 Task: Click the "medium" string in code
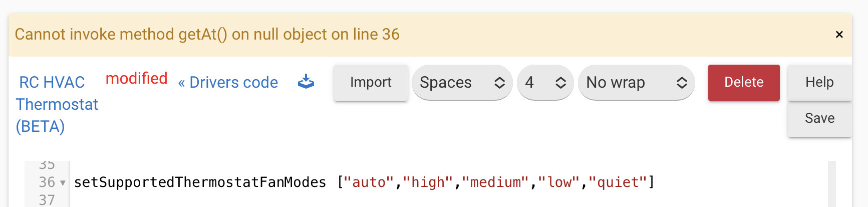coord(495,182)
